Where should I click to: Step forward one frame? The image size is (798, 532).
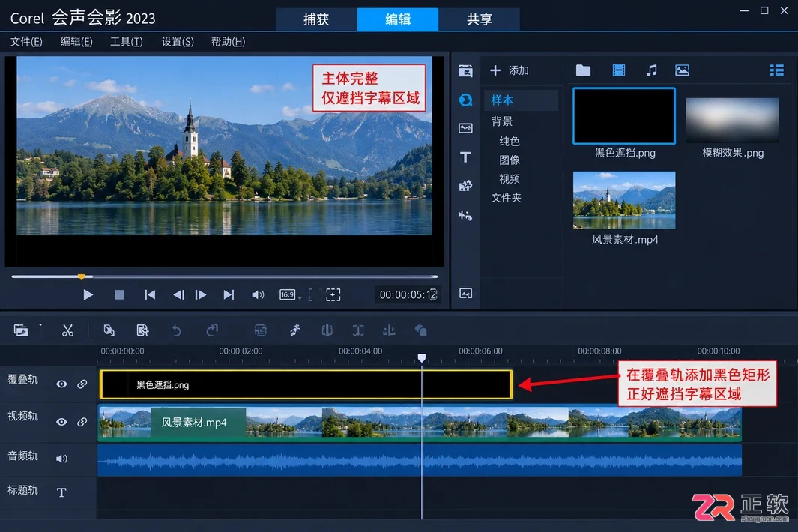(x=201, y=294)
